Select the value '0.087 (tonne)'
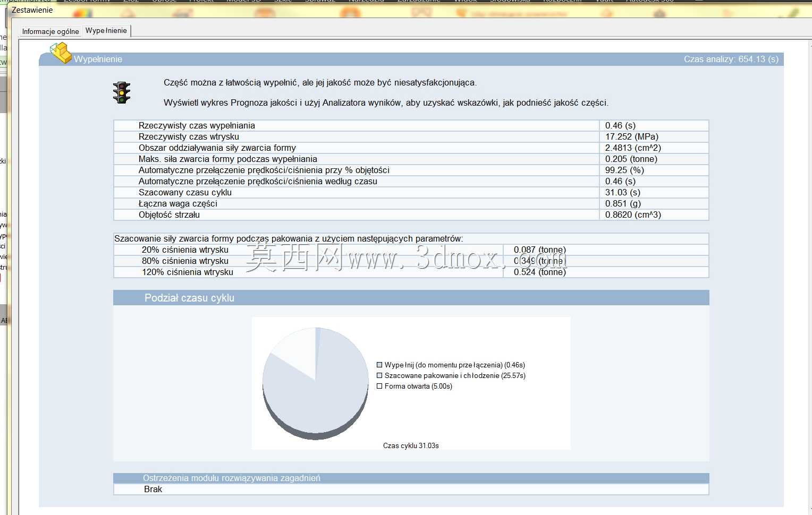The image size is (812, 515). click(x=539, y=250)
